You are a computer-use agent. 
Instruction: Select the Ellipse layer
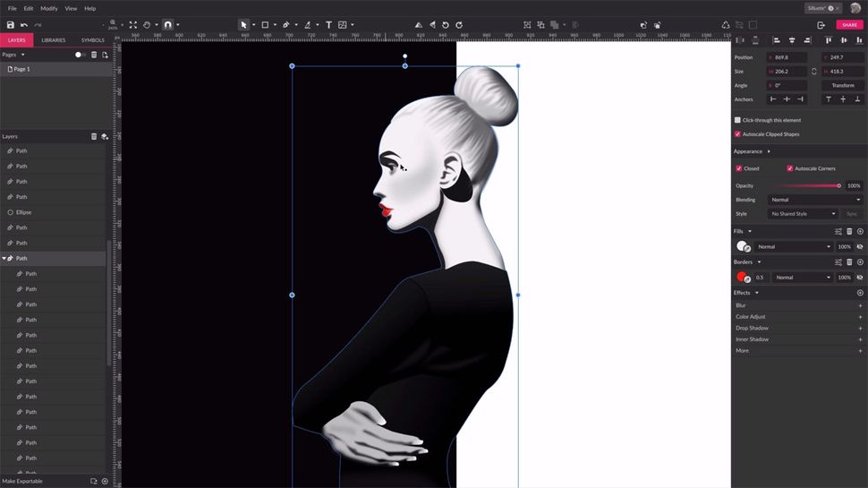[x=53, y=213]
